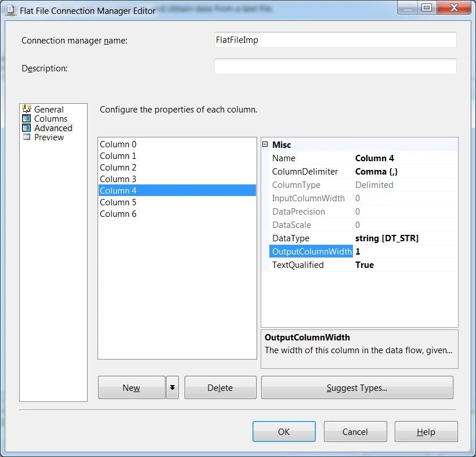Click the empty Description field
The width and height of the screenshot is (476, 457).
(335, 66)
